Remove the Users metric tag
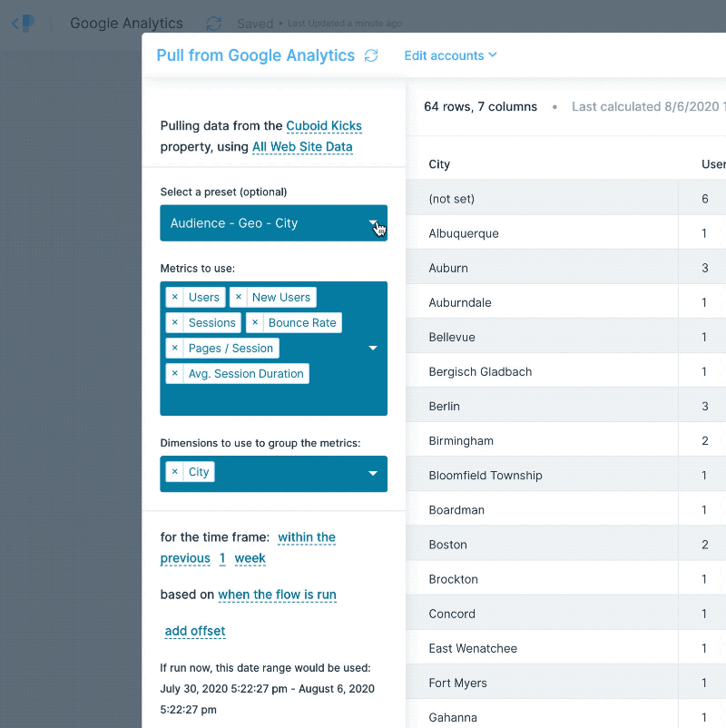 coord(174,297)
